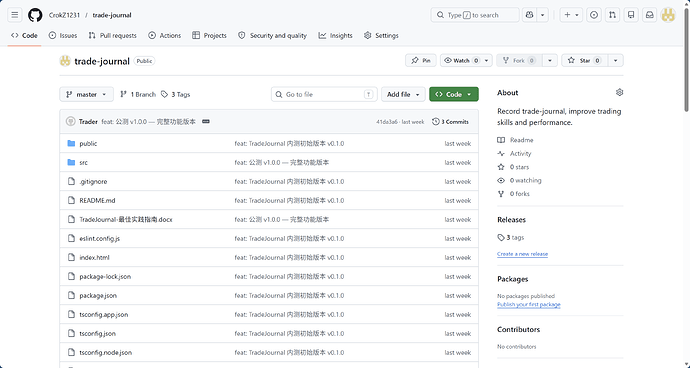Pin the trade-journal repository
Image resolution: width=690 pixels, height=368 pixels.
(421, 60)
